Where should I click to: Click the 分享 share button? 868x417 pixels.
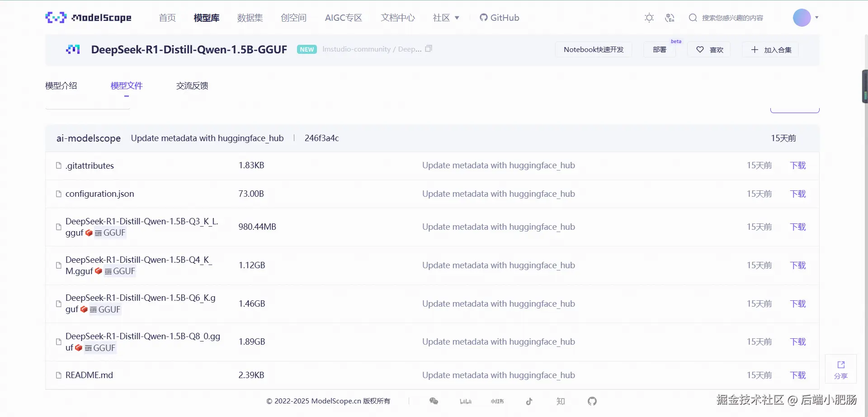(841, 370)
